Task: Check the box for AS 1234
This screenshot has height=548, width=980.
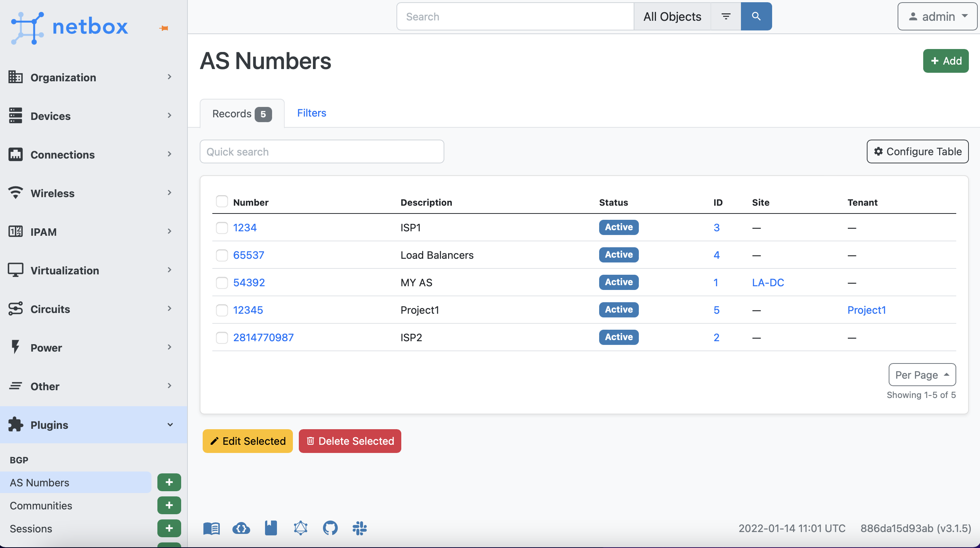Action: (222, 228)
